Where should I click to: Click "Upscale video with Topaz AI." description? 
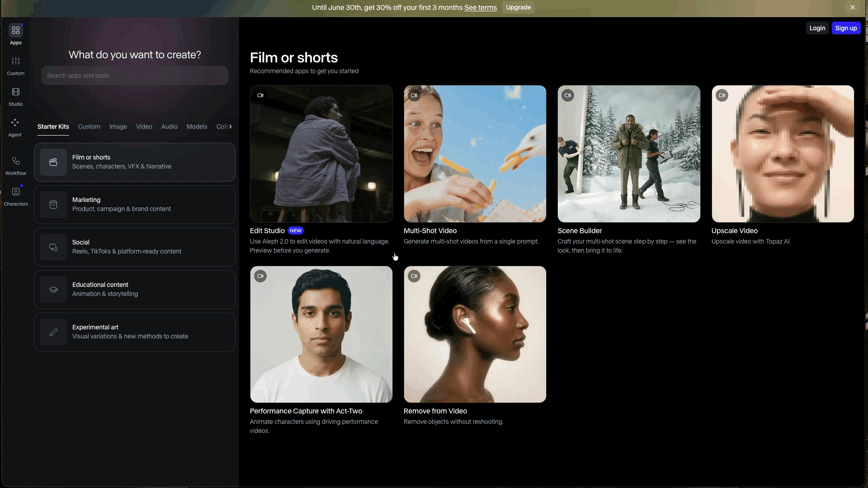751,241
